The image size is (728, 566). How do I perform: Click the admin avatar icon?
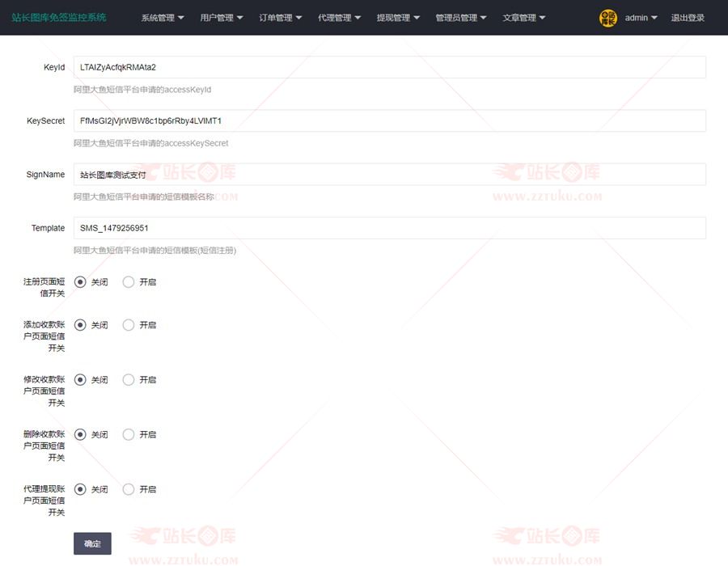[x=607, y=18]
